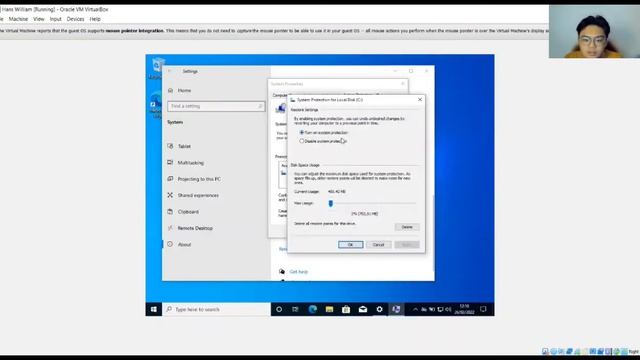Open VirtualBox Input menu

(x=56, y=19)
